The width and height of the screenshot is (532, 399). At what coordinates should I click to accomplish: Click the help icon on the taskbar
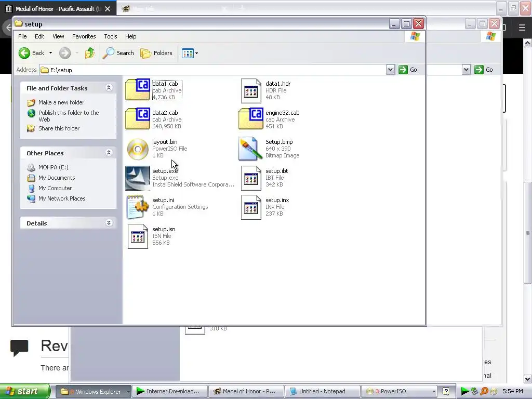[x=446, y=392]
